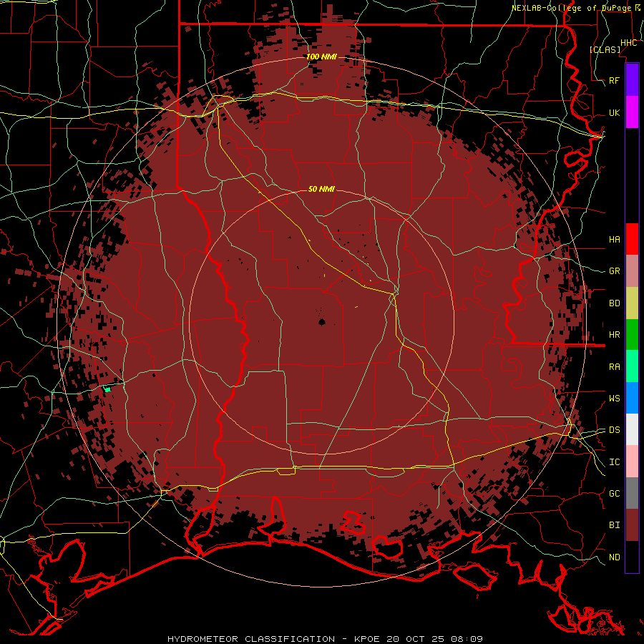Pick the HR green legend swatch
Screen dimensions: 644x644
(632, 335)
